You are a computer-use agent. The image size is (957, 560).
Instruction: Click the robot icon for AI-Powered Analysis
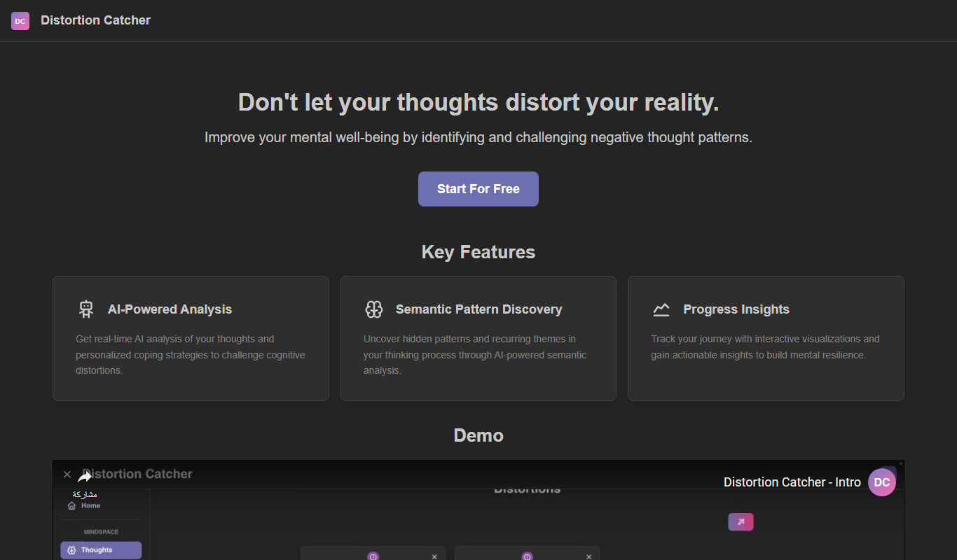click(x=86, y=309)
